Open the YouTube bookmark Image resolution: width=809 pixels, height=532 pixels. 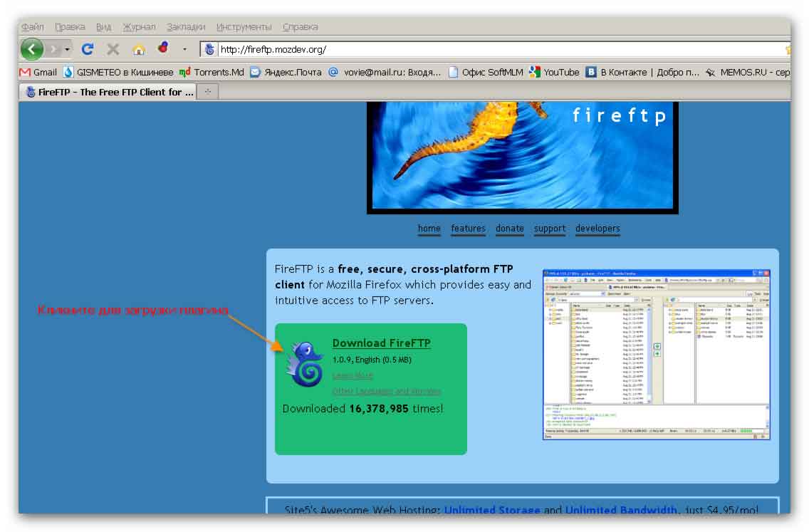coord(554,72)
